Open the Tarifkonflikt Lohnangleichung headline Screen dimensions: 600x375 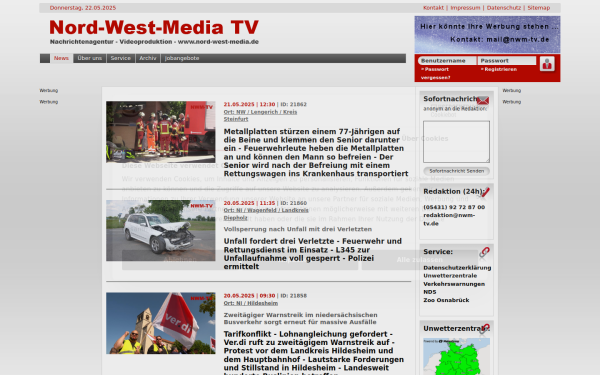(314, 354)
